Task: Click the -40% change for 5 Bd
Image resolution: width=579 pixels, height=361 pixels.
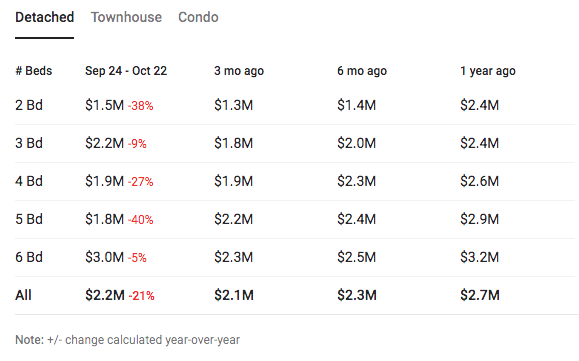Action: pos(140,220)
